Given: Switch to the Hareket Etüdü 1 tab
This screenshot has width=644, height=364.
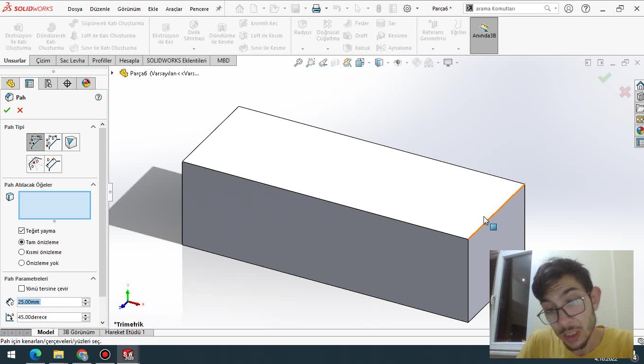Looking at the screenshot, I should (125, 332).
